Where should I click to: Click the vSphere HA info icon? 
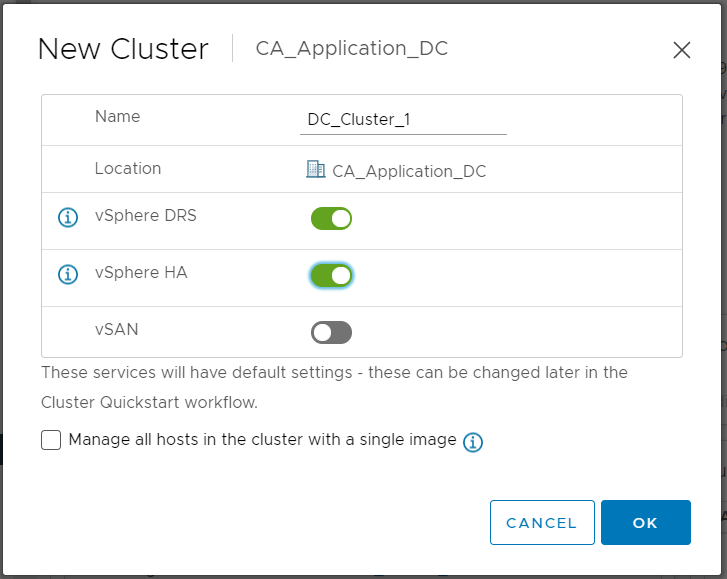(x=68, y=274)
